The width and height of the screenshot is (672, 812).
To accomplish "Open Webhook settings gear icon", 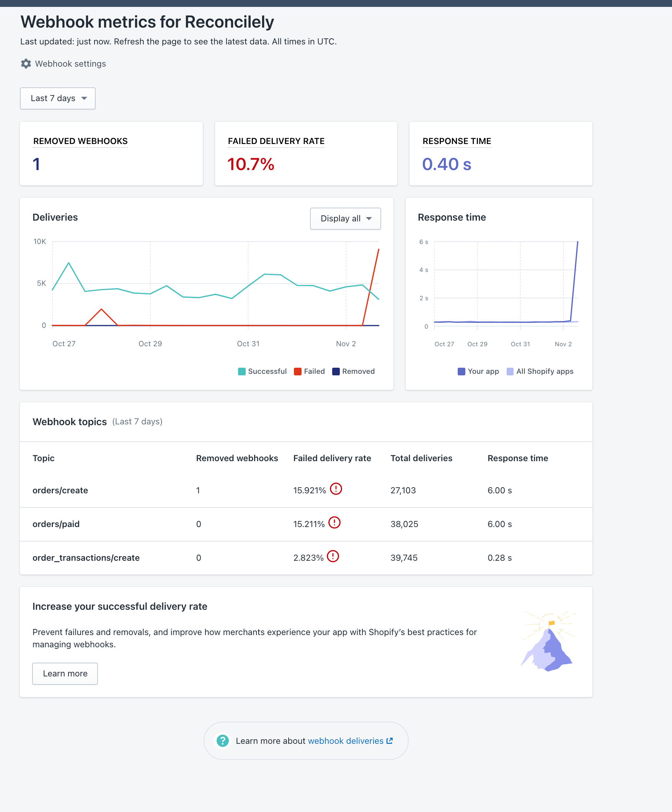I will [x=26, y=64].
